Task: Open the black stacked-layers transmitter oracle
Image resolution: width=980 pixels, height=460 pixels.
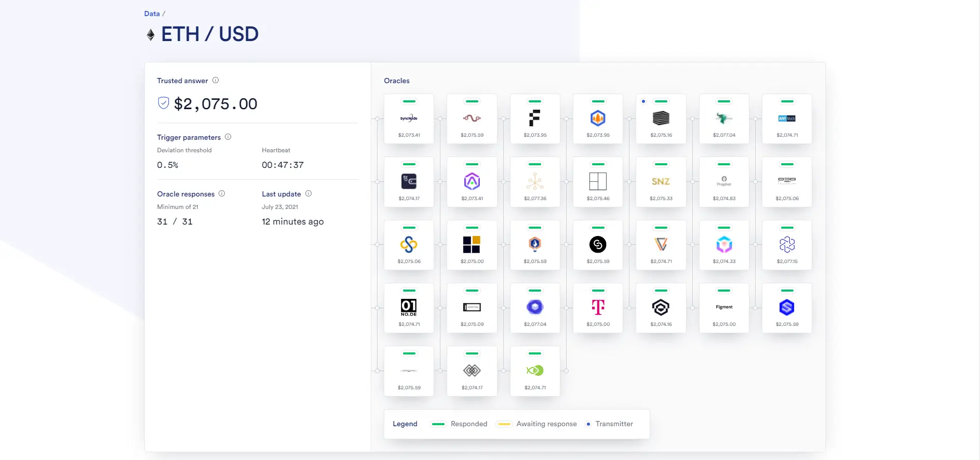Action: (x=661, y=119)
